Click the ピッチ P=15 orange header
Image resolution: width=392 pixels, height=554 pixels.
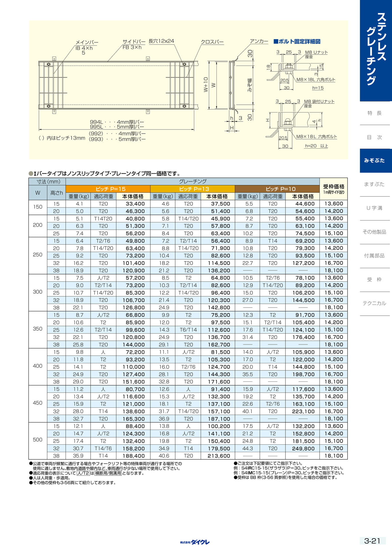coord(108,189)
